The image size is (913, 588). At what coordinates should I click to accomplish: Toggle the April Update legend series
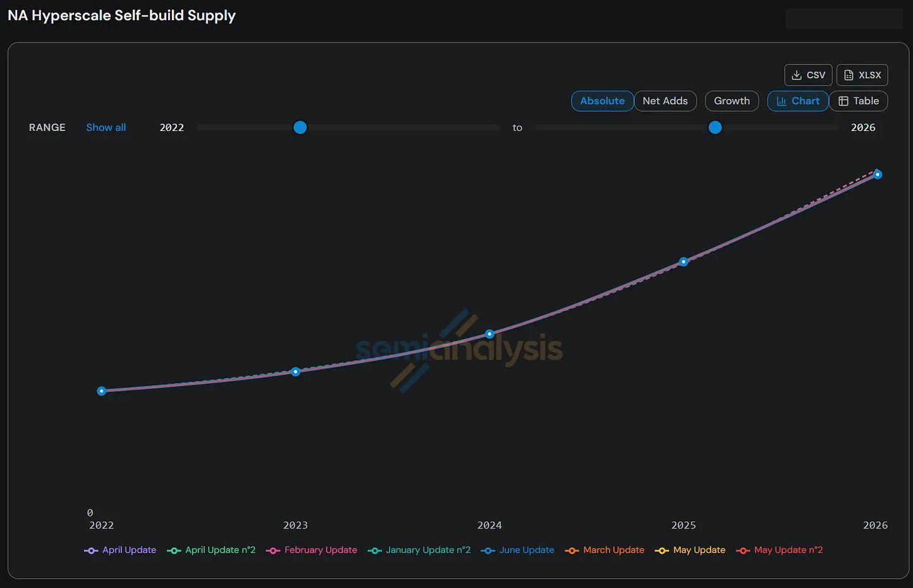pos(120,550)
